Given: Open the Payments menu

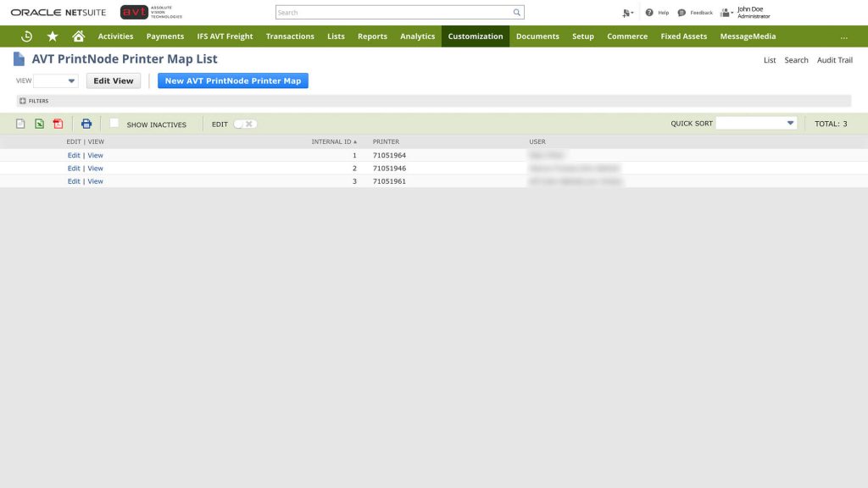Looking at the screenshot, I should tap(165, 36).
